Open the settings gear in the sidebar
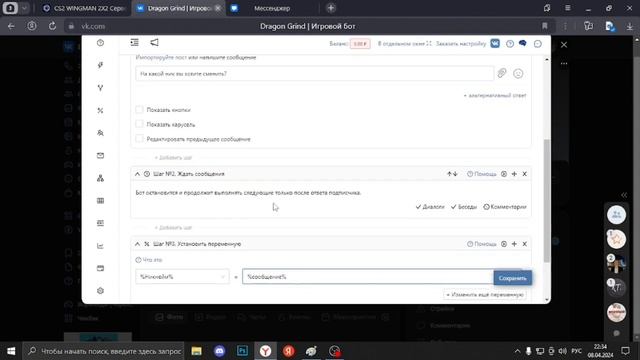This screenshot has height=360, width=640. pyautogui.click(x=100, y=291)
